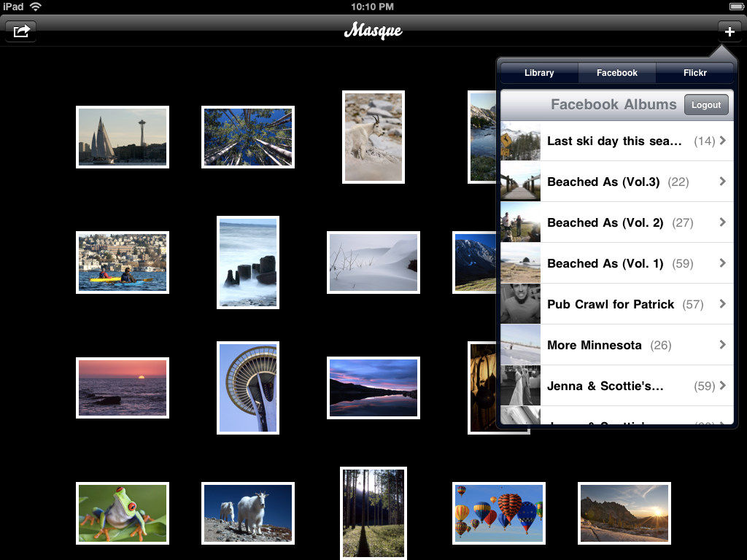Image resolution: width=747 pixels, height=560 pixels.
Task: Expand the More Minnesota row chevron
Action: click(723, 345)
